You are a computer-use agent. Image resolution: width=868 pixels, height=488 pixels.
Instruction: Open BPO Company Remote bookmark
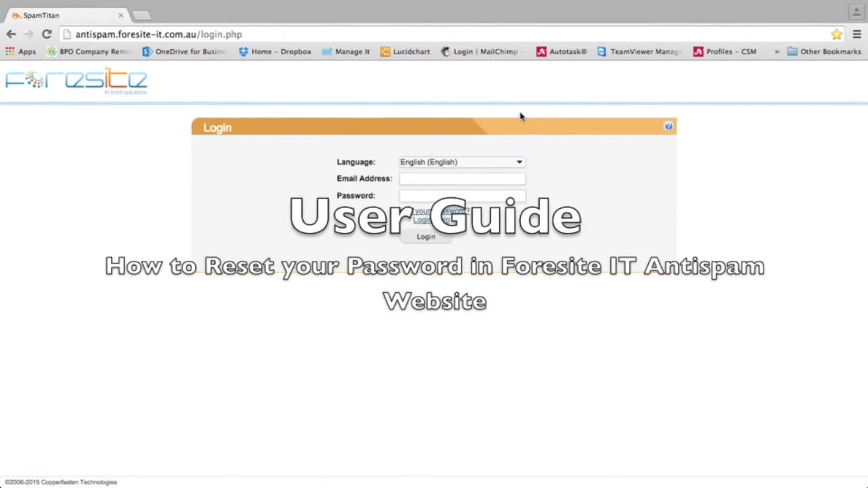pos(89,52)
